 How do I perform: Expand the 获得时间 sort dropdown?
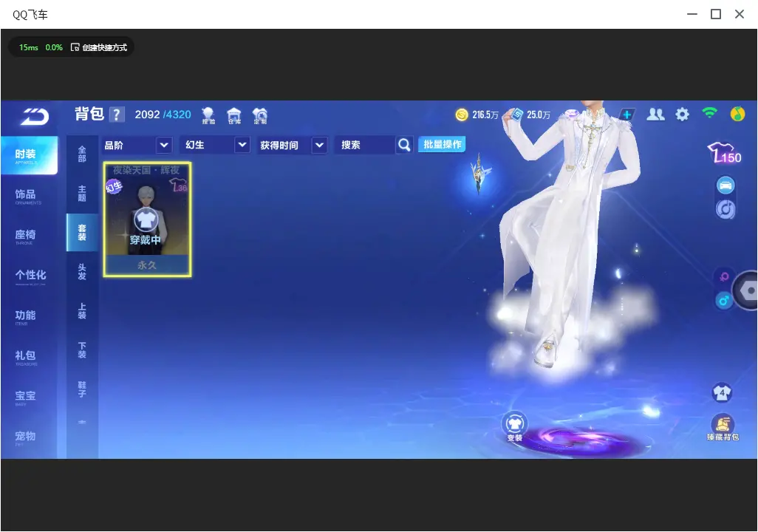[320, 145]
